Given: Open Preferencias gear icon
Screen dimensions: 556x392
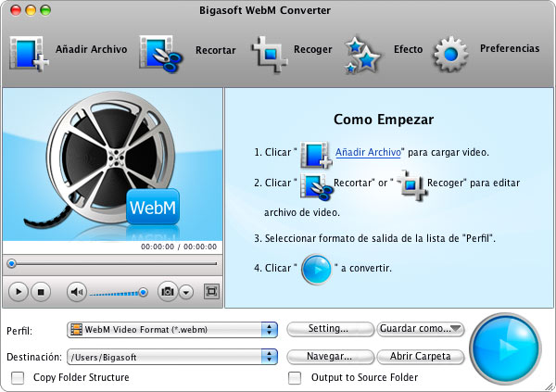Looking at the screenshot, I should click(450, 54).
